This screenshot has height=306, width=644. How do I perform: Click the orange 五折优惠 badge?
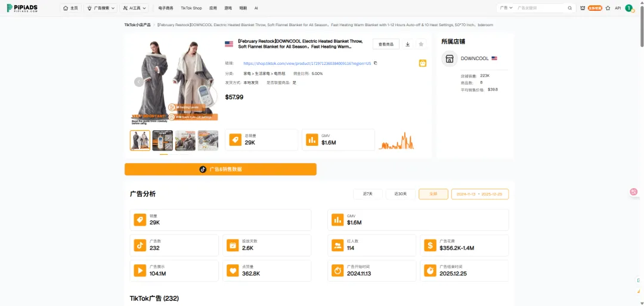595,8
